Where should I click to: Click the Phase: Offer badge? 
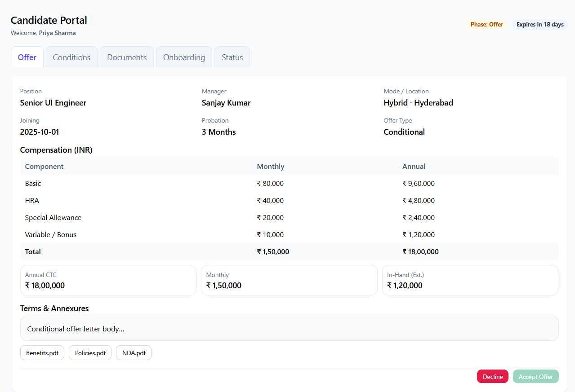pos(487,25)
